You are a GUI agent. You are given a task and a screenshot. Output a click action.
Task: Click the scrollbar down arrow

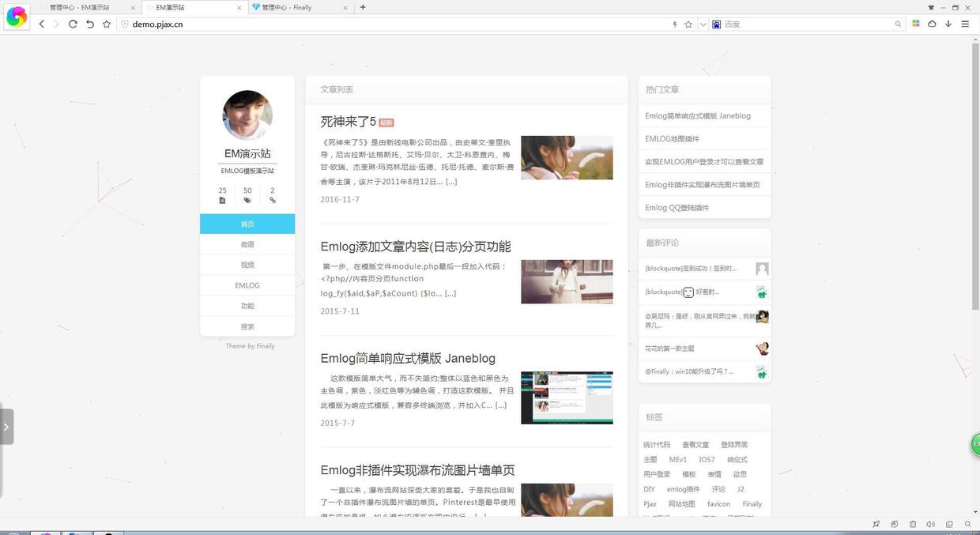coord(975,513)
